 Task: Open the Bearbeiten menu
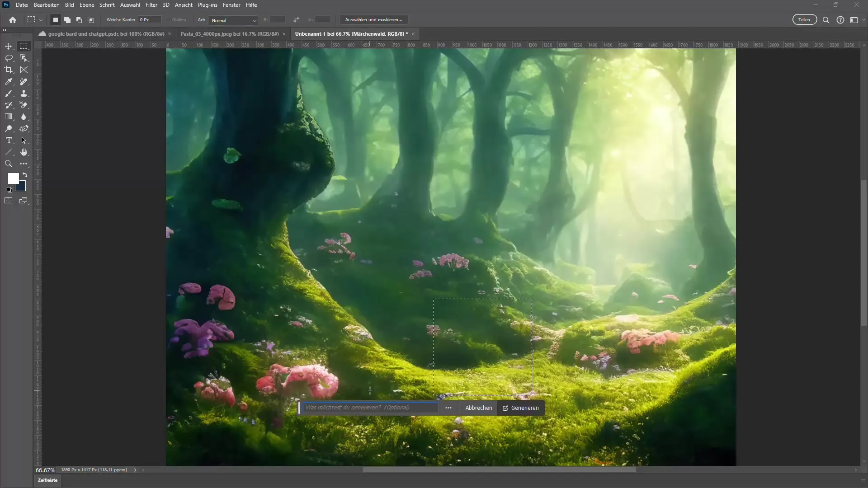point(47,5)
